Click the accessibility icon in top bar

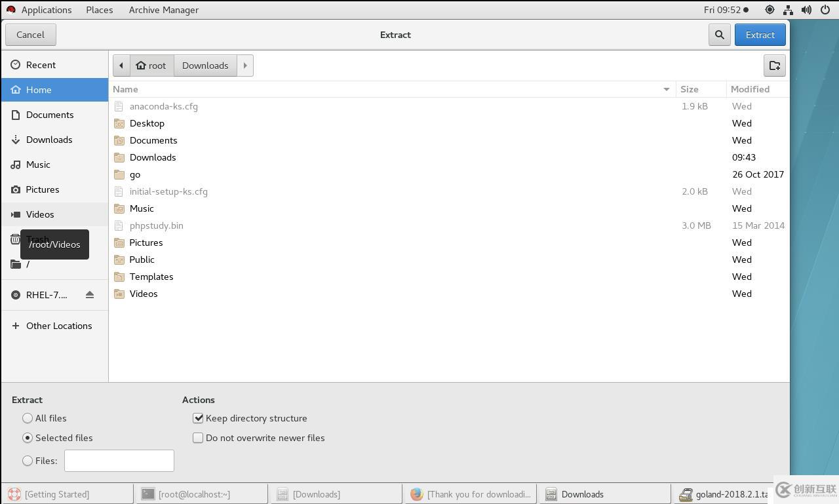[770, 10]
